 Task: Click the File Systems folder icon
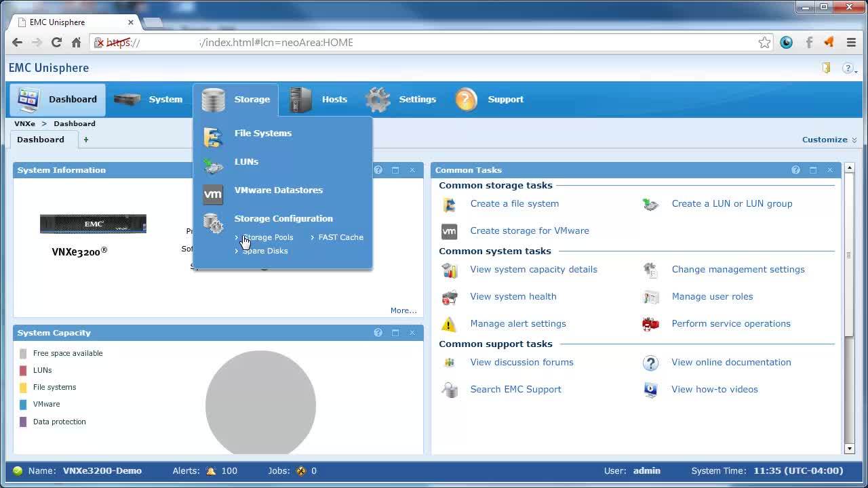tap(213, 137)
